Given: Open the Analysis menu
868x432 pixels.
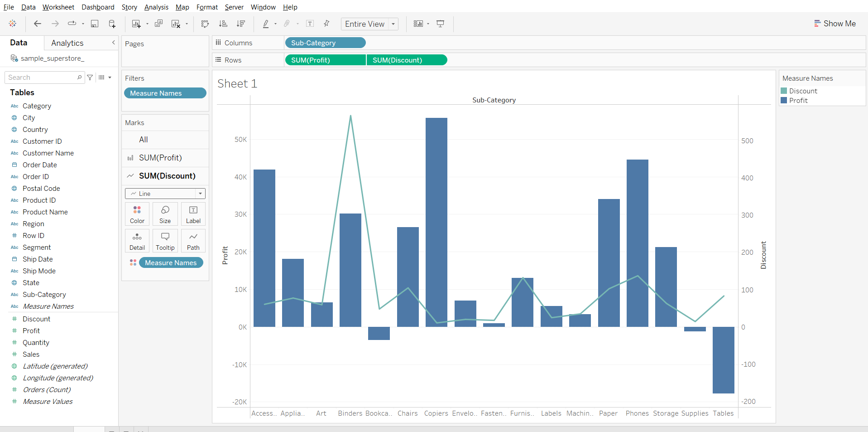Looking at the screenshot, I should [156, 7].
